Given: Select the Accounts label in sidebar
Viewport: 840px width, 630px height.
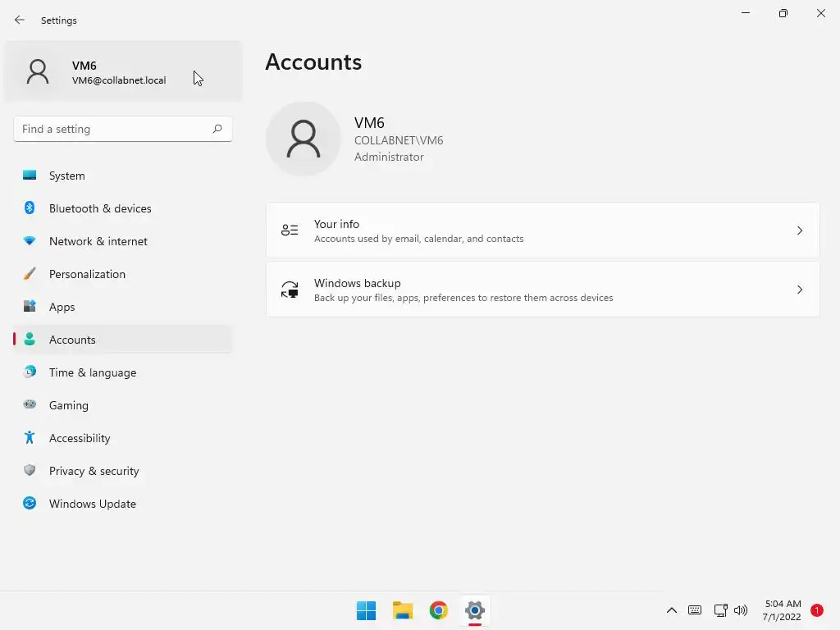Looking at the screenshot, I should click(x=72, y=340).
